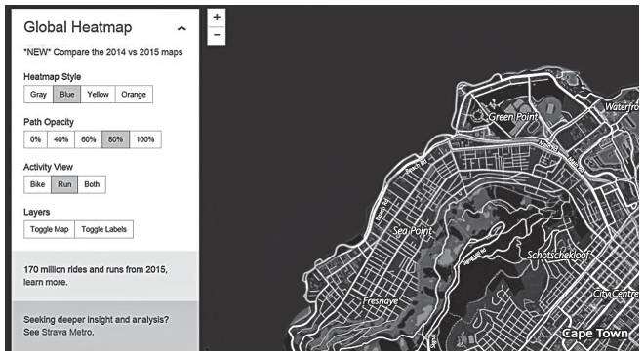Viewport: 644px width, 356px height.
Task: Follow the learn more link
Action: pos(45,283)
